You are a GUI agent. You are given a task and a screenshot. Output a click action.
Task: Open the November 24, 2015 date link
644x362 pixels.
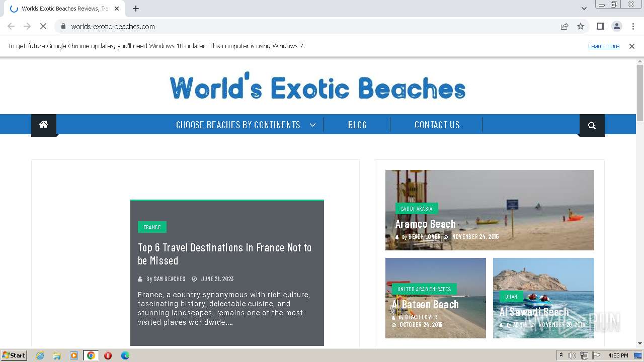[x=475, y=237]
